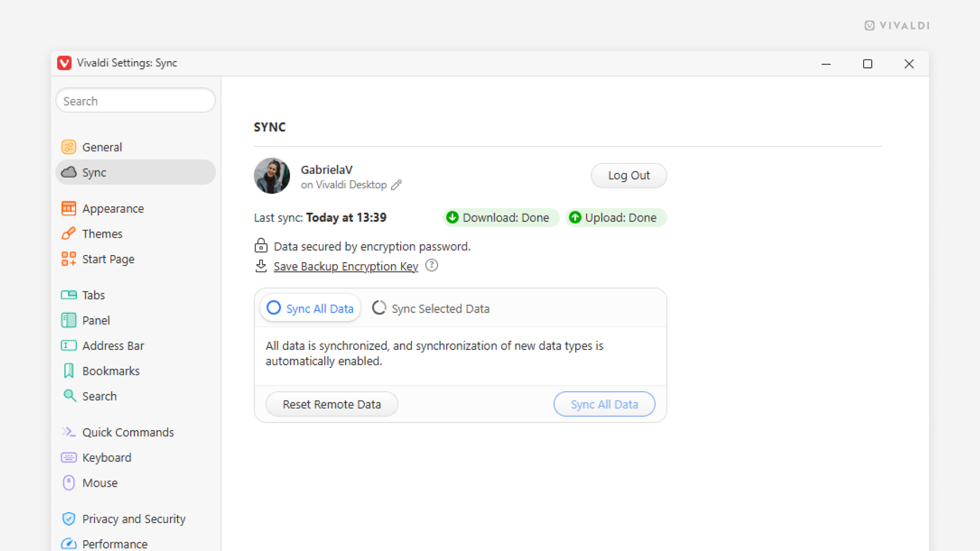Select Sync All Data radio option
The image size is (980, 551).
coord(310,308)
